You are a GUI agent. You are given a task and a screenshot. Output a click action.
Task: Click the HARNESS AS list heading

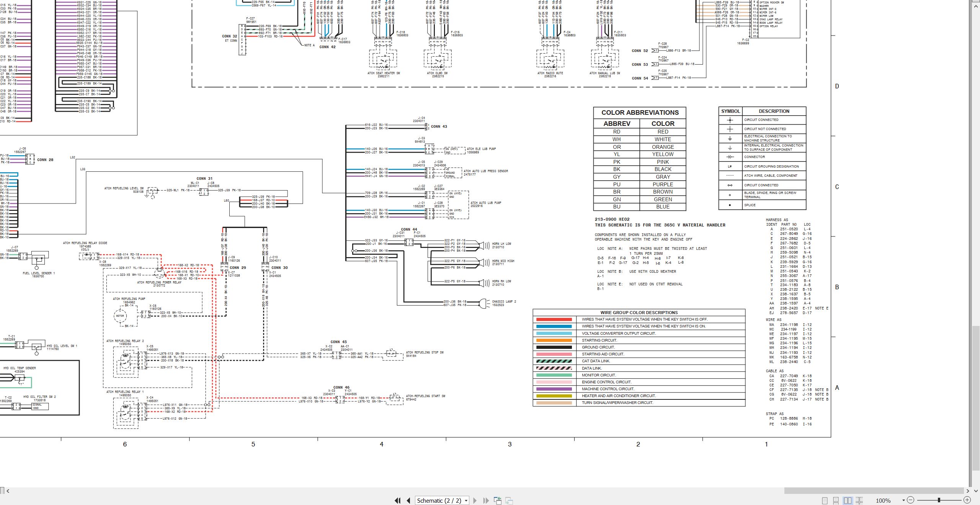777,220
